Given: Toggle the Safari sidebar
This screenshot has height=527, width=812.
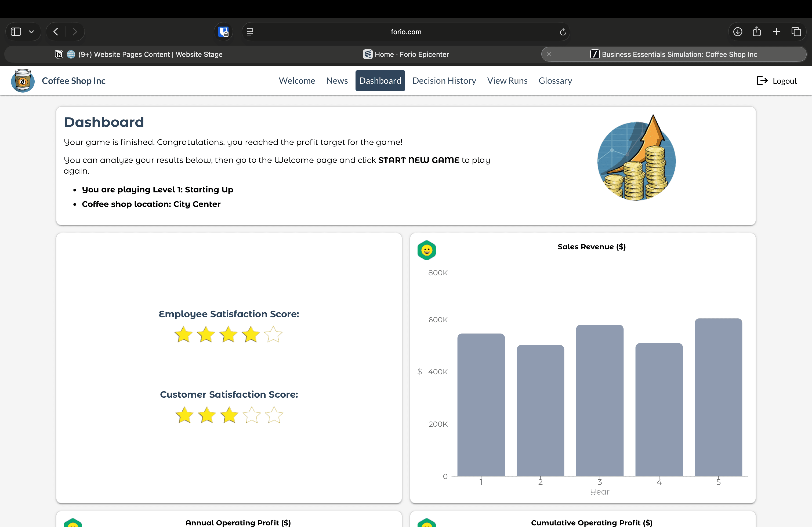Looking at the screenshot, I should coord(16,32).
